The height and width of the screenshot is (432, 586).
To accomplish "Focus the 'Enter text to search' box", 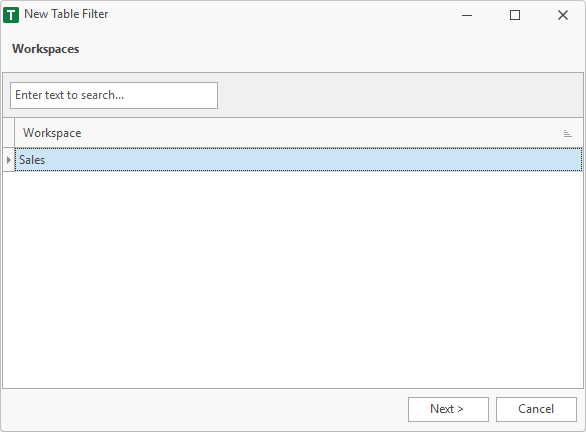I will [x=114, y=96].
